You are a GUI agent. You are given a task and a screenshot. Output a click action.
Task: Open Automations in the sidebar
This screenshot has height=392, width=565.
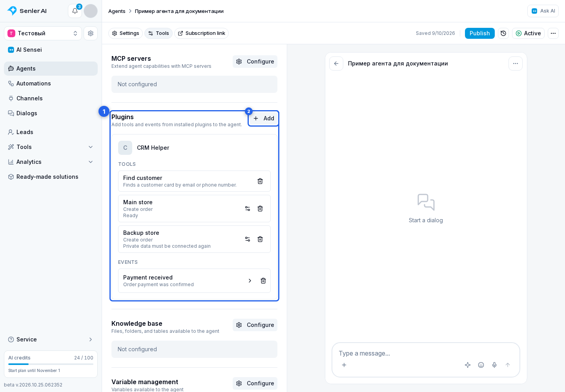click(51, 83)
